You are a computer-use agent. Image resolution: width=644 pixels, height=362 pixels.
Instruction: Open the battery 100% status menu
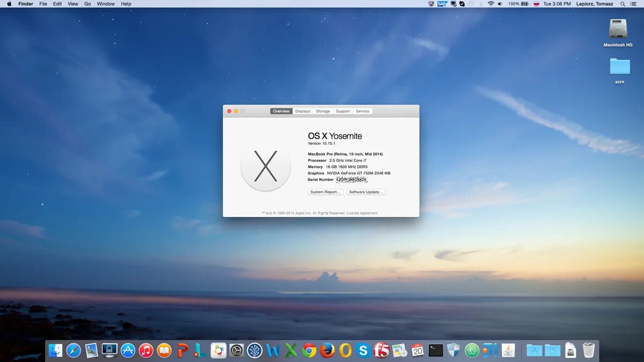point(518,4)
